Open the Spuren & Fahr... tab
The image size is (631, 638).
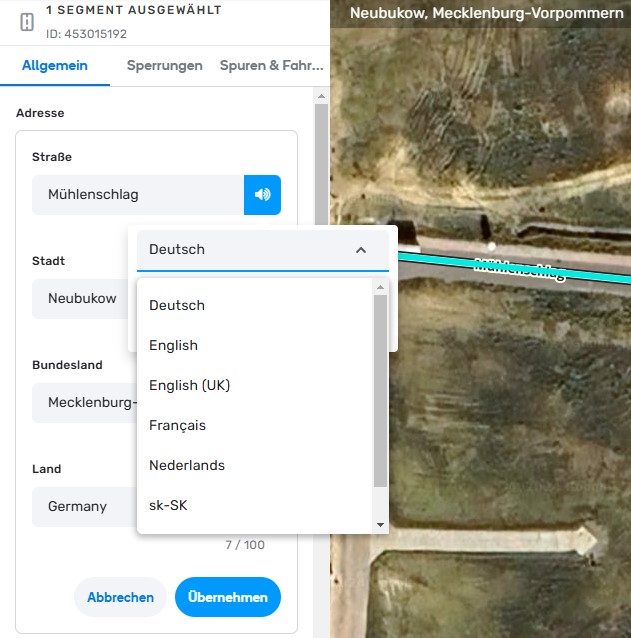point(271,66)
